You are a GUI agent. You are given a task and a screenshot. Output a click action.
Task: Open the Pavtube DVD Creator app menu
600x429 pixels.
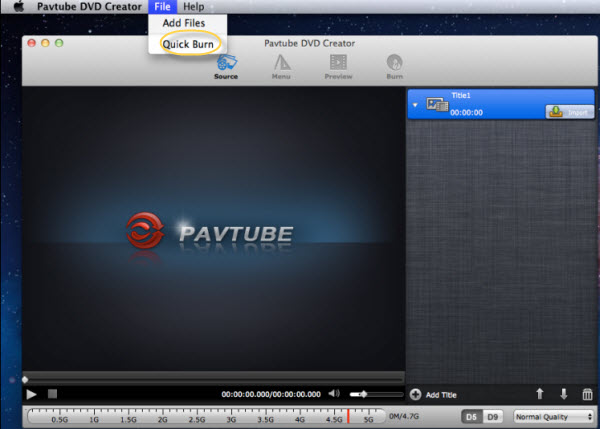89,7
